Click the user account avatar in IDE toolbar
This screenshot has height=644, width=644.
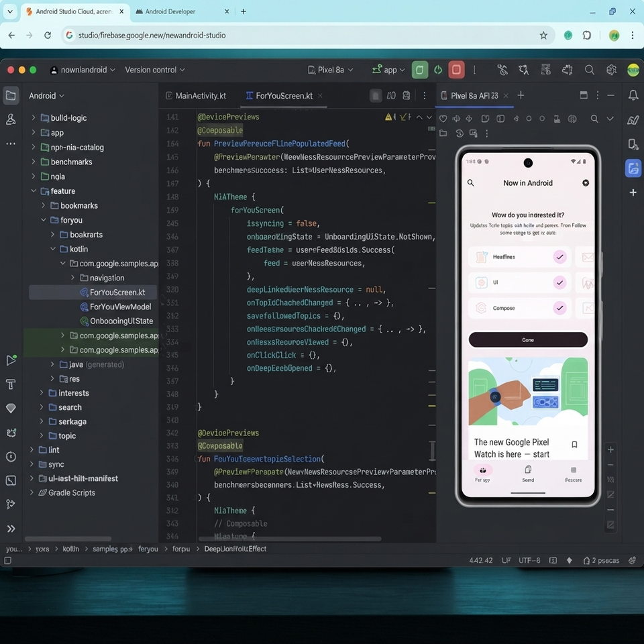(x=633, y=70)
